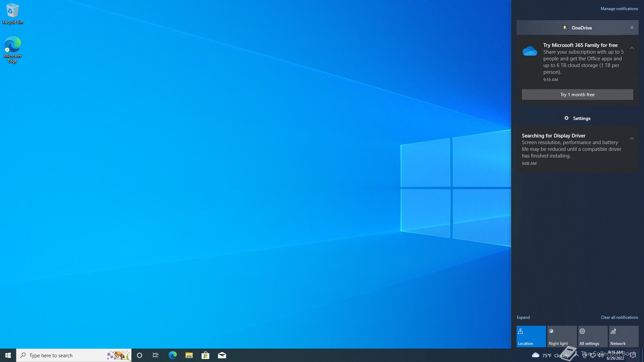The width and height of the screenshot is (644, 362).
Task: Toggle the Location quick action tile
Action: tap(531, 336)
